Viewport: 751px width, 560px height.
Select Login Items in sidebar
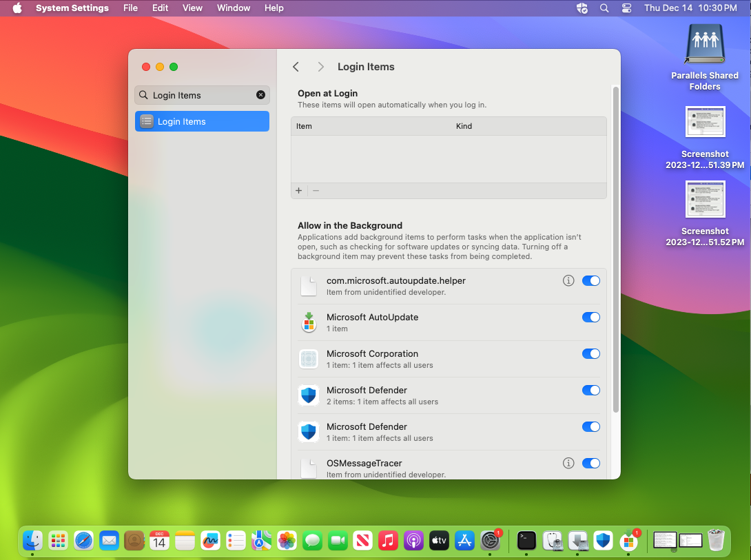[202, 121]
